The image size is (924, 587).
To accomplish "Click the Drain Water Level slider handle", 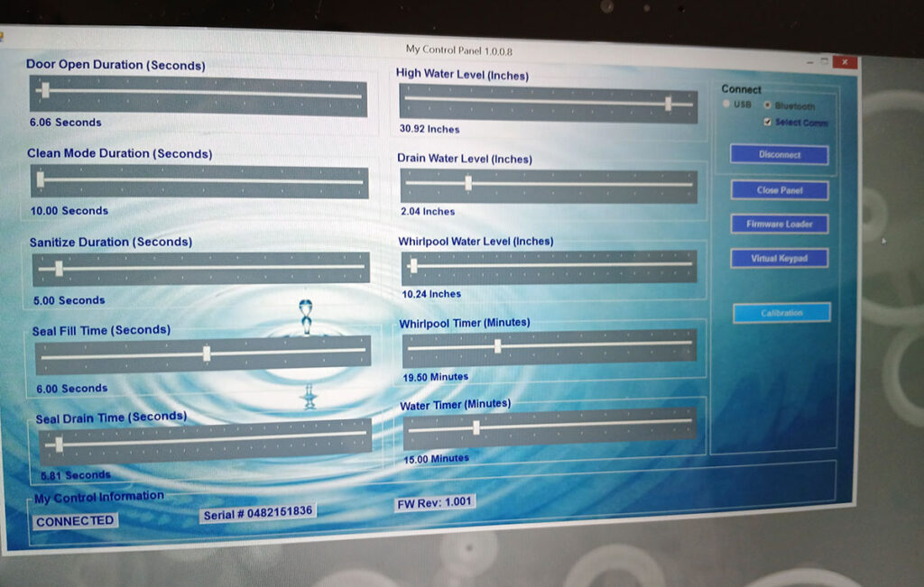I will 468,182.
